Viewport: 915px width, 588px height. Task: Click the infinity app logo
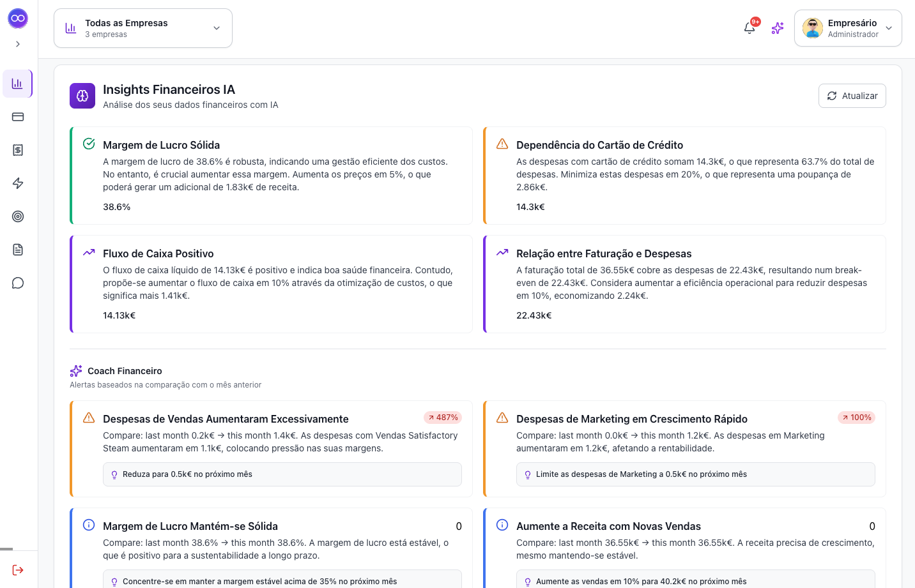tap(18, 18)
